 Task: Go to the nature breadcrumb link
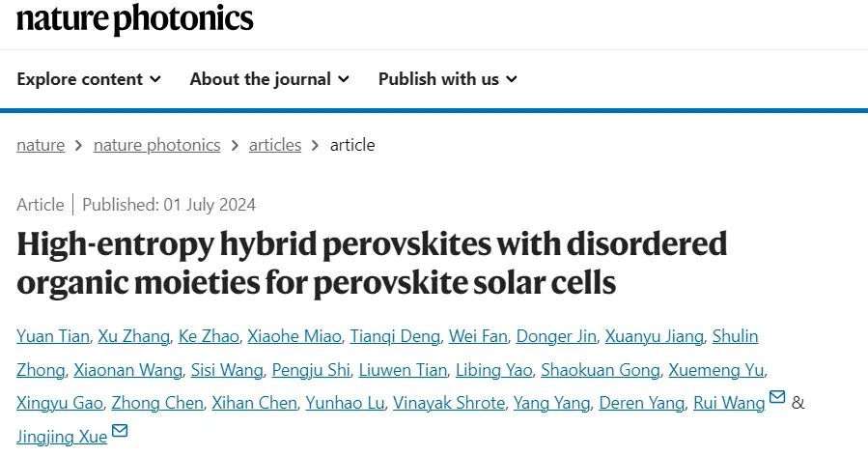tap(41, 145)
